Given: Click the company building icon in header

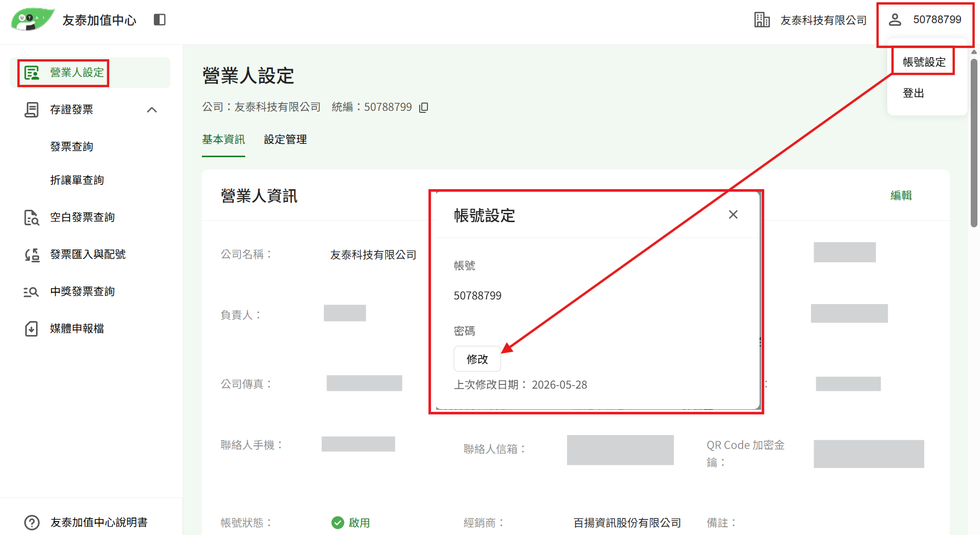Looking at the screenshot, I should point(762,20).
